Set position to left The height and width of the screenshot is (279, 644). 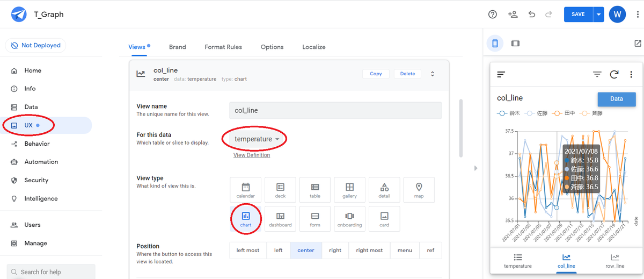[x=279, y=251]
